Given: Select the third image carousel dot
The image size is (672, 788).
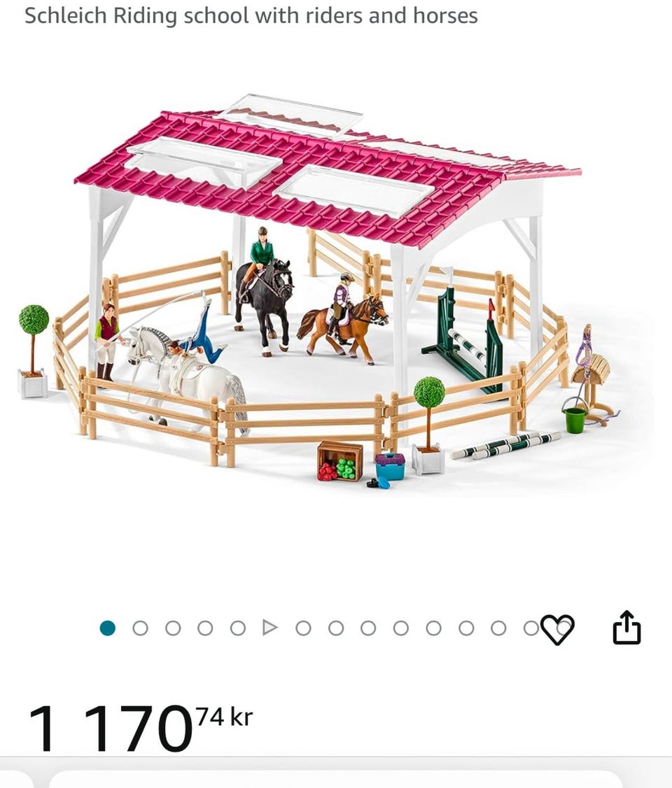Looking at the screenshot, I should [x=173, y=628].
